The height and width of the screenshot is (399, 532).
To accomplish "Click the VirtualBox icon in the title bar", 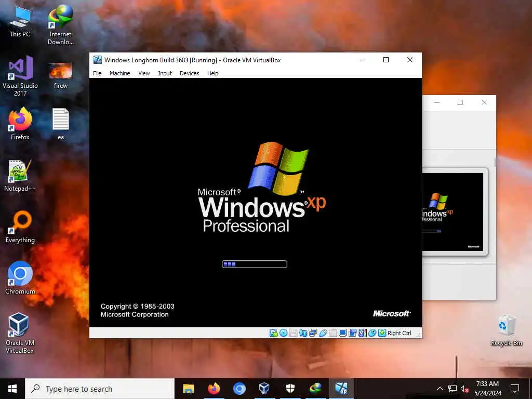I will point(98,60).
